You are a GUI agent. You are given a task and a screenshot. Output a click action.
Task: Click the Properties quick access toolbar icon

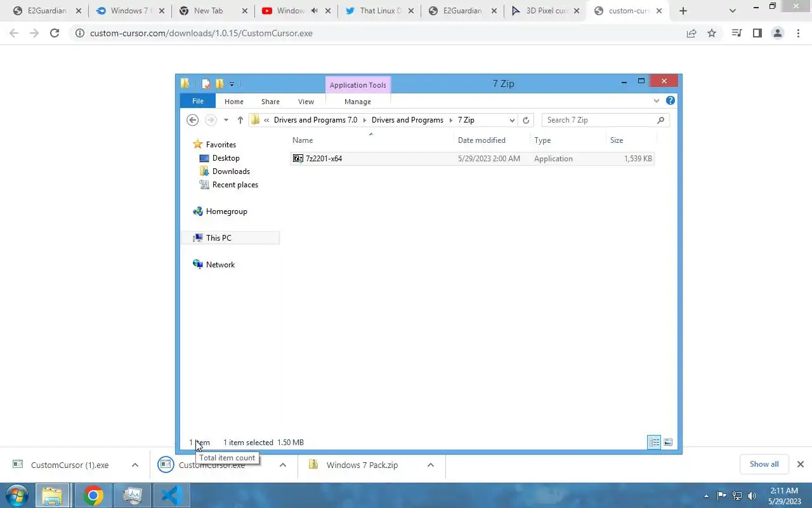pos(206,84)
